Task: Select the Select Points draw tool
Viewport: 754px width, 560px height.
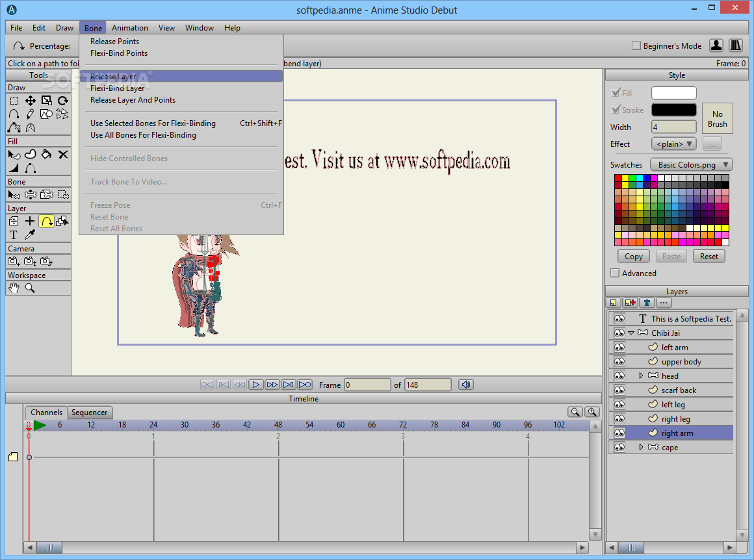Action: tap(14, 101)
